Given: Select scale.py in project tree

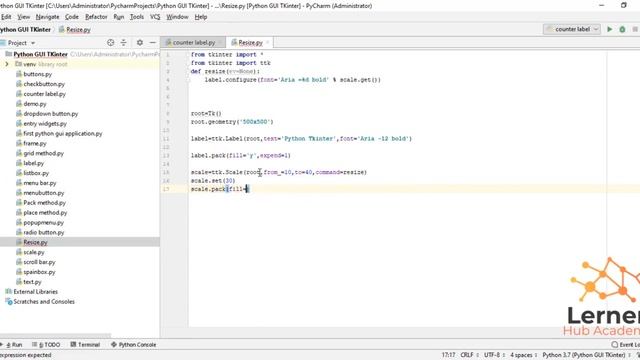Looking at the screenshot, I should [33, 252].
